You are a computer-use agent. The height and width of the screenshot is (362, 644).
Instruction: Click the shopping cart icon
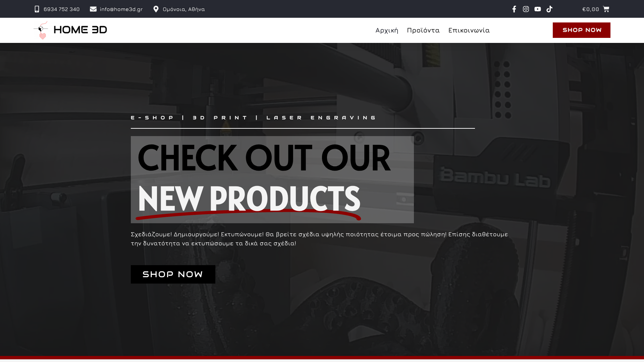[606, 9]
